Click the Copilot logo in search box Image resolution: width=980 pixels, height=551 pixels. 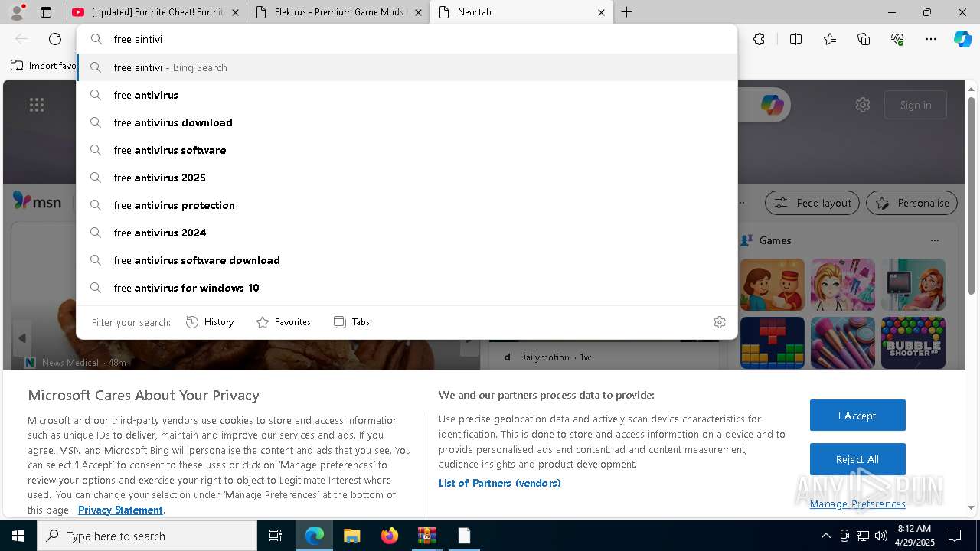click(x=772, y=105)
